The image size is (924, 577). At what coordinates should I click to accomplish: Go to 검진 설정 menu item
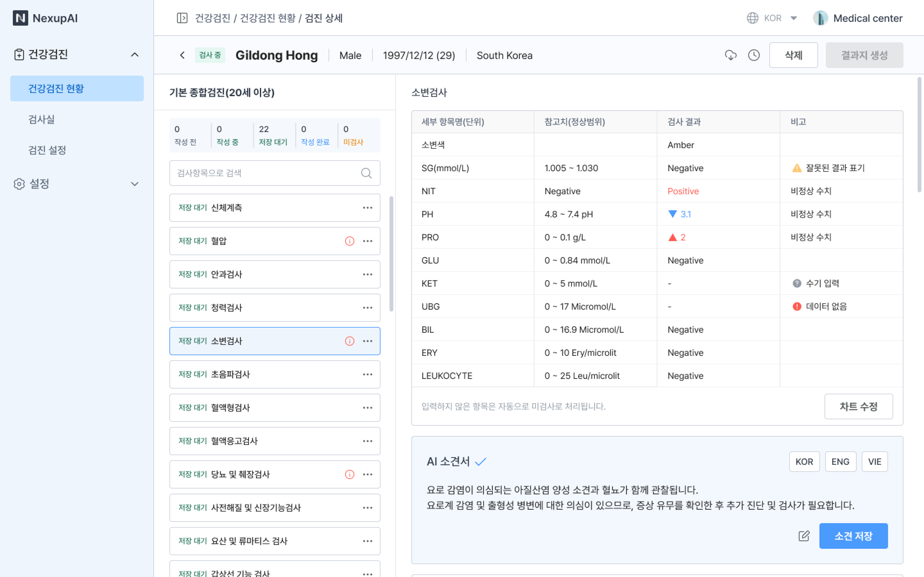tap(47, 150)
